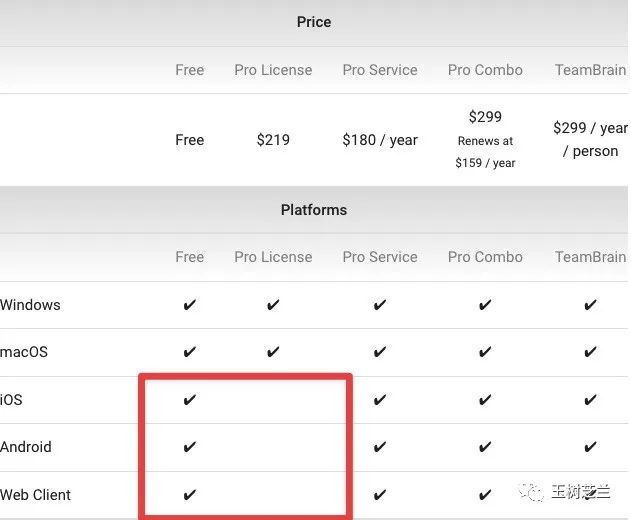Viewport: 631px width, 520px height.
Task: Click the macOS checkmark under Pro License
Action: [273, 352]
